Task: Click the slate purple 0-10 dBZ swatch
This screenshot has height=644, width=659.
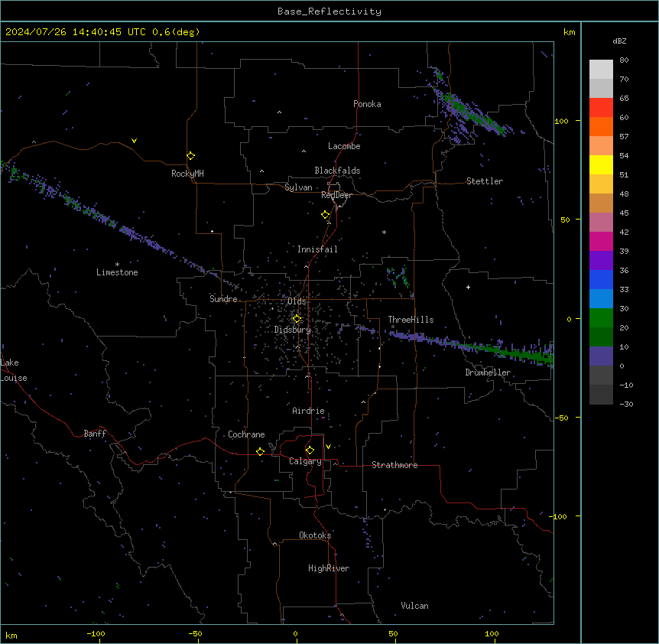Action: pos(601,356)
